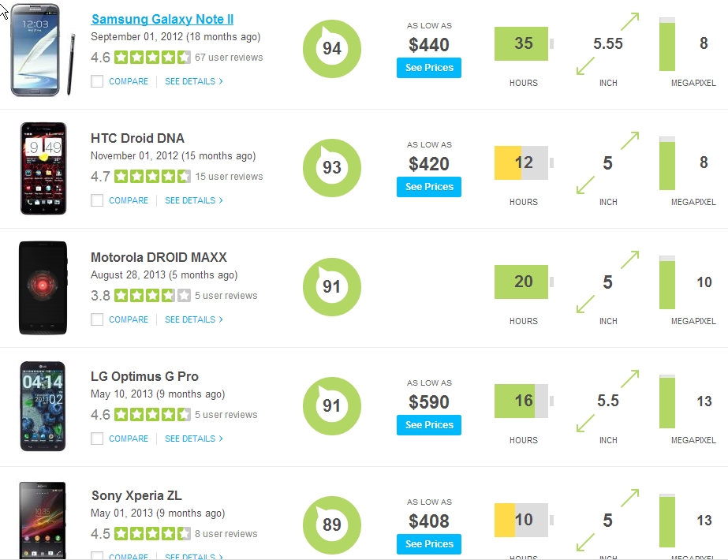The height and width of the screenshot is (560, 728).
Task: Click the HTC Droid DNA score 93 badge
Action: [x=332, y=168]
